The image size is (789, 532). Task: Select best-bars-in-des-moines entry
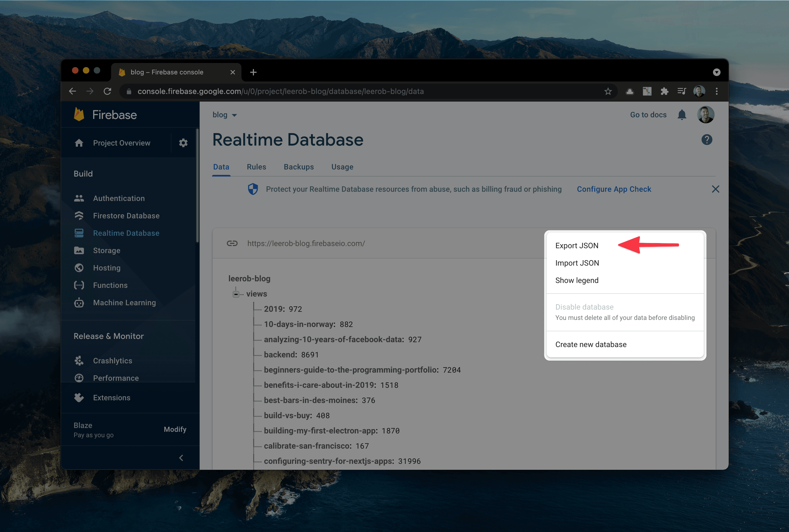point(319,400)
